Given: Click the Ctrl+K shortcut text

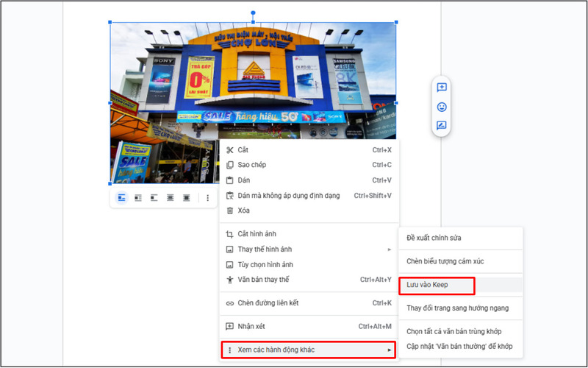Looking at the screenshot, I should click(381, 303).
